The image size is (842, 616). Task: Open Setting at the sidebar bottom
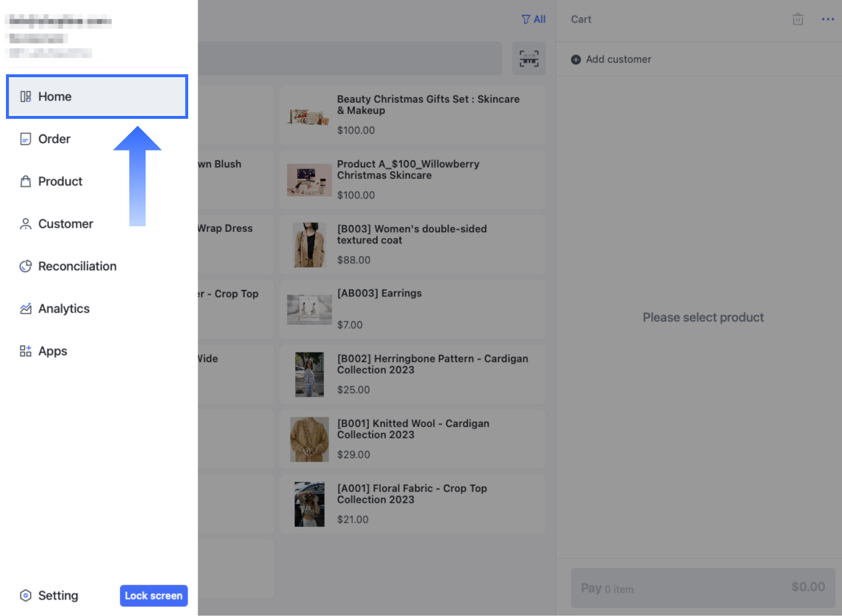point(49,595)
